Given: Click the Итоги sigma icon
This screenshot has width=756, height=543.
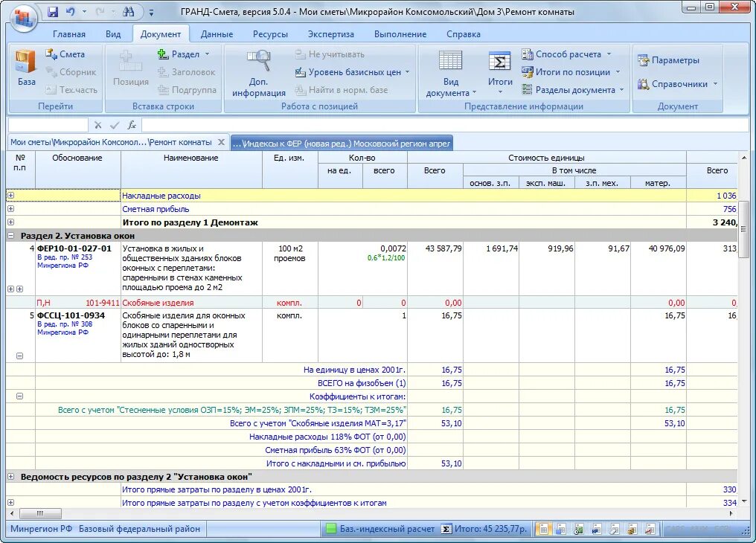Looking at the screenshot, I should (x=499, y=62).
